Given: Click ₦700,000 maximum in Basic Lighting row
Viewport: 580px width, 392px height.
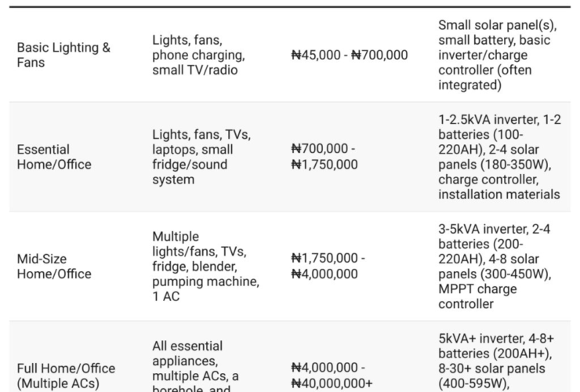Looking at the screenshot, I should pyautogui.click(x=379, y=55).
